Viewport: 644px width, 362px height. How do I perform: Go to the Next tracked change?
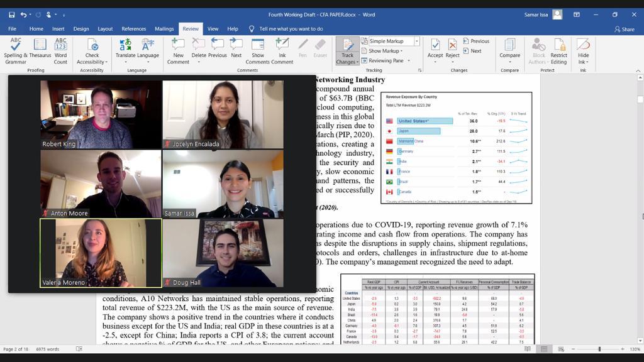[x=475, y=51]
